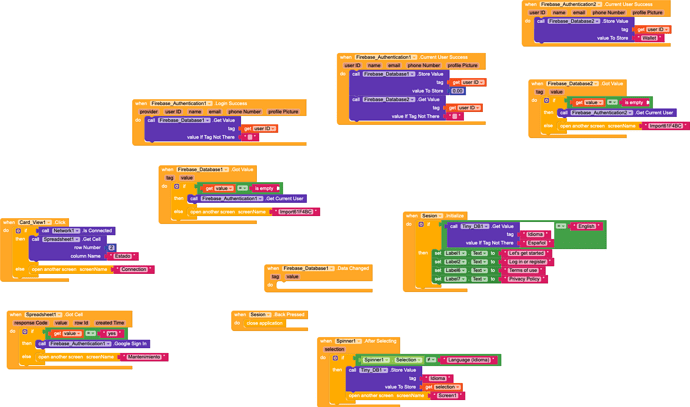690x407 pixels.
Task: Select the "Connection" screen name text block
Action: [133, 269]
